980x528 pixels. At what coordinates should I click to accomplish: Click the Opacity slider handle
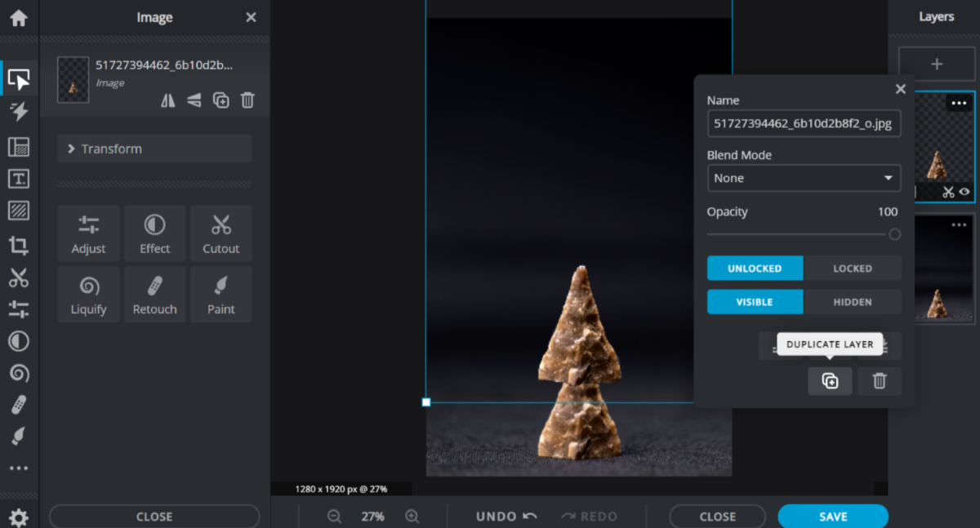[894, 235]
